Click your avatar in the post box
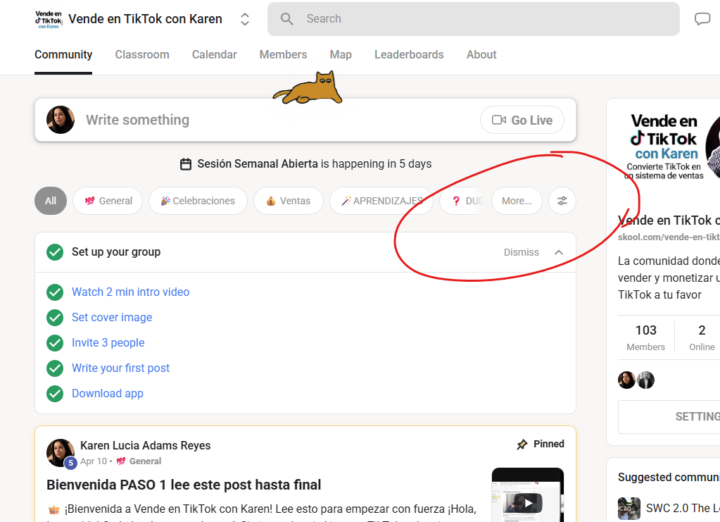 (60, 120)
